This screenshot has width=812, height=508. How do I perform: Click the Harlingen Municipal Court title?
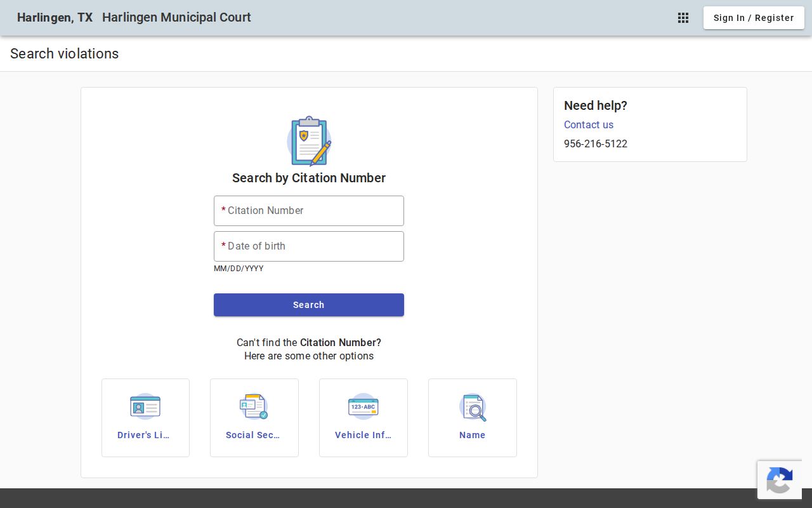click(x=176, y=17)
